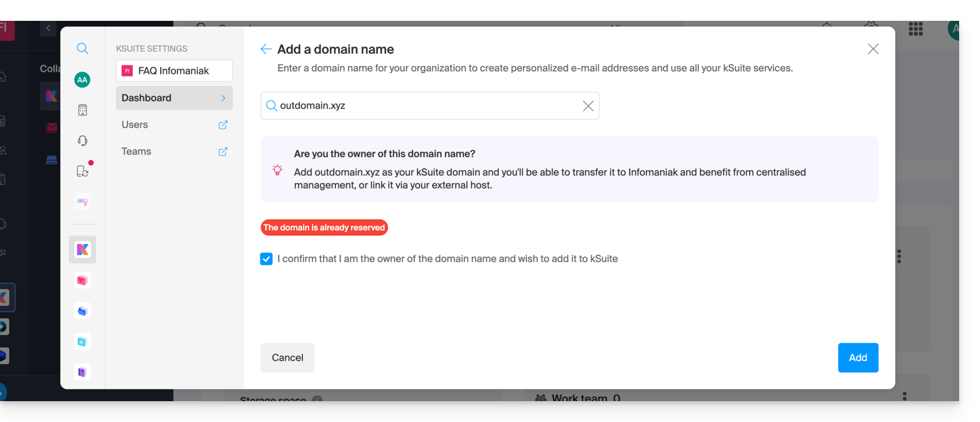Uncheck the domain owner confirmation checkbox
Image resolution: width=980 pixels, height=422 pixels.
click(267, 259)
